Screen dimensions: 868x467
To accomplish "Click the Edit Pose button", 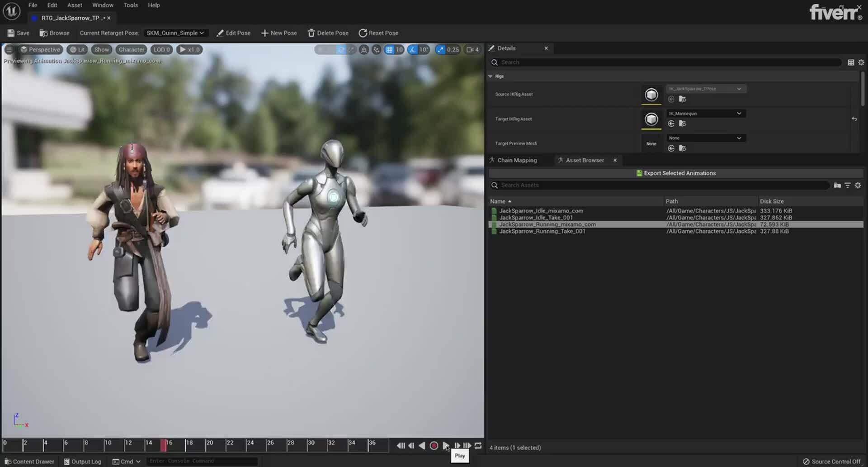I will pos(233,33).
